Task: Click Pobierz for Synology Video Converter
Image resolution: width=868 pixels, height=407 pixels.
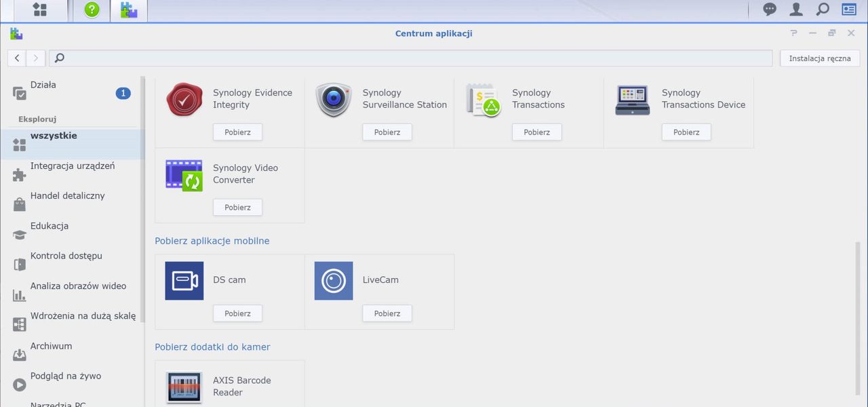Action: [237, 208]
